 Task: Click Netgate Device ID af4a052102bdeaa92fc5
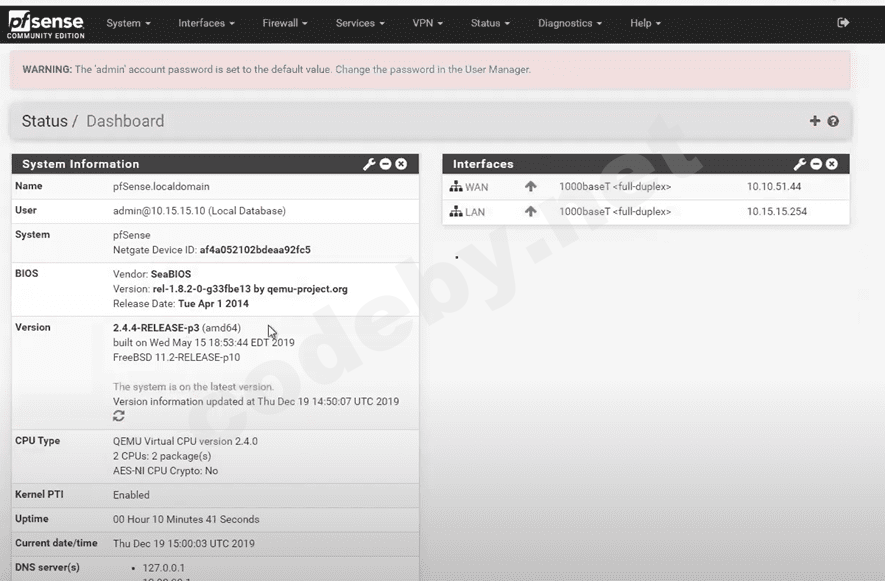click(255, 250)
